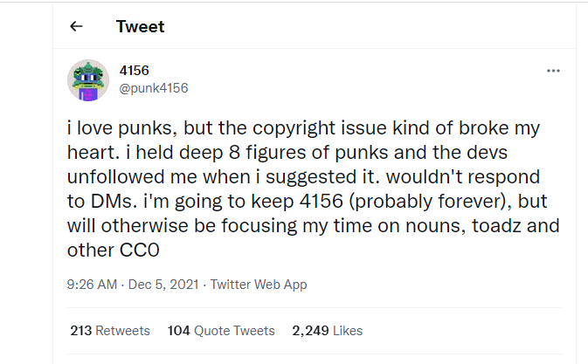Click 'unfollowed' in the tweet body
The height and width of the screenshot is (364, 588).
coord(117,175)
